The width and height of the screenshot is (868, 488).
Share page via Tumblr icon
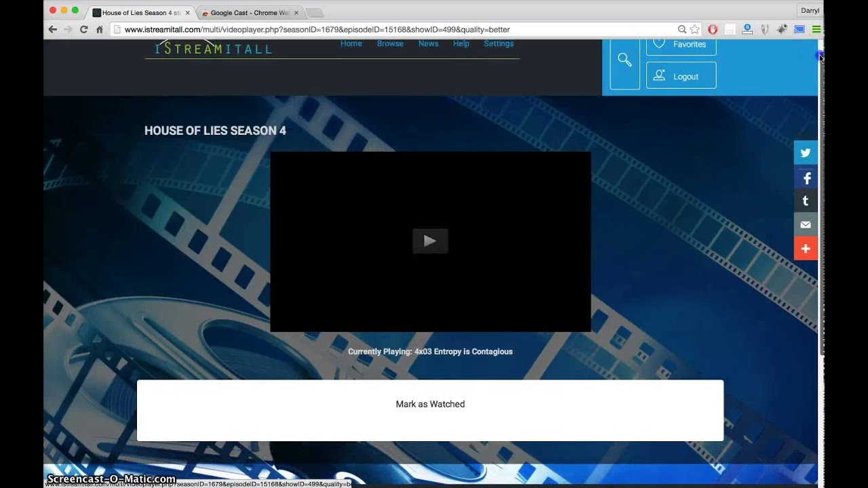coord(806,201)
